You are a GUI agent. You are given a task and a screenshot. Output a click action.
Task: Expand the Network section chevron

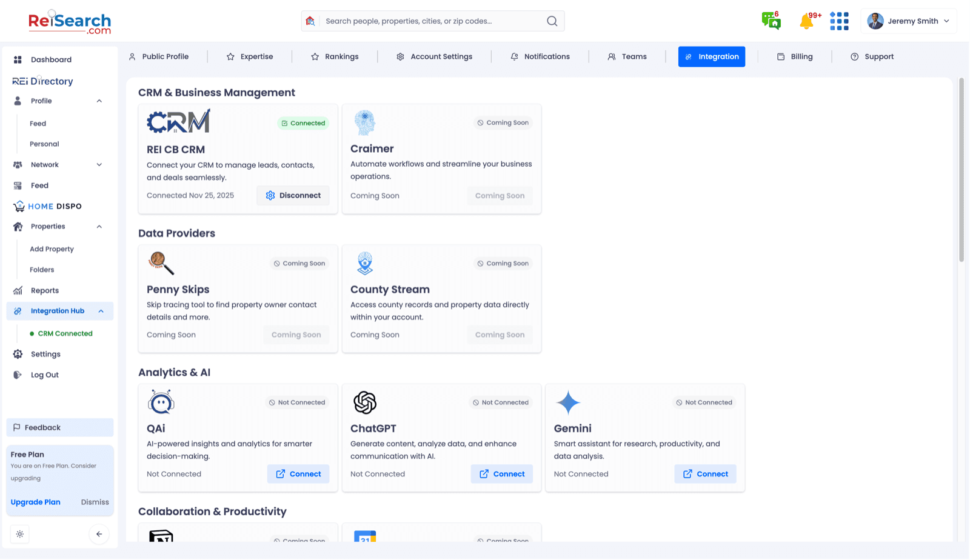[x=99, y=165]
